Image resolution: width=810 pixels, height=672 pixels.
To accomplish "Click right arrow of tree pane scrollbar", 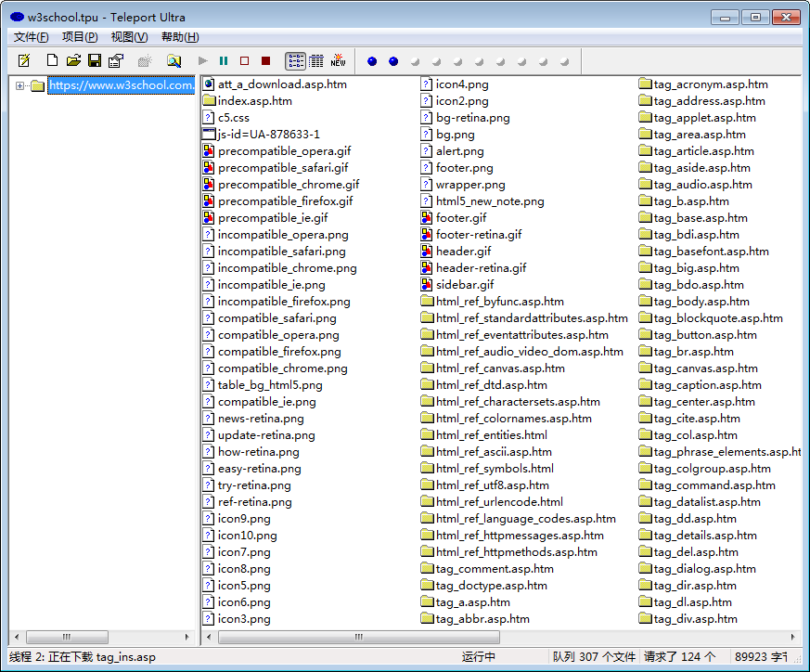I will pos(187,637).
